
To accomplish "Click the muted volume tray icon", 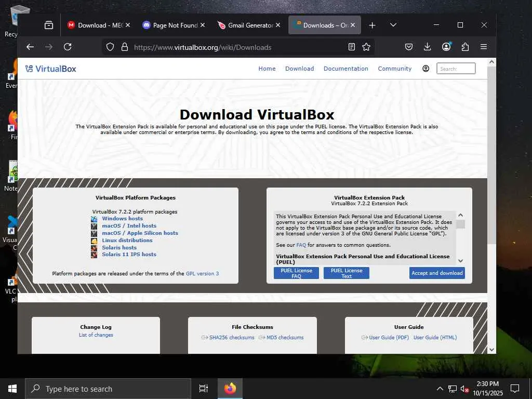I will pos(464,389).
